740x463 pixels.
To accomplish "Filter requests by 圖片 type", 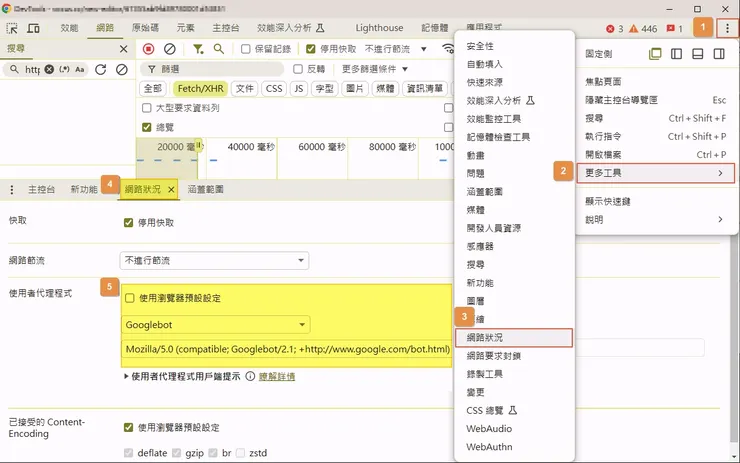I will pyautogui.click(x=355, y=89).
